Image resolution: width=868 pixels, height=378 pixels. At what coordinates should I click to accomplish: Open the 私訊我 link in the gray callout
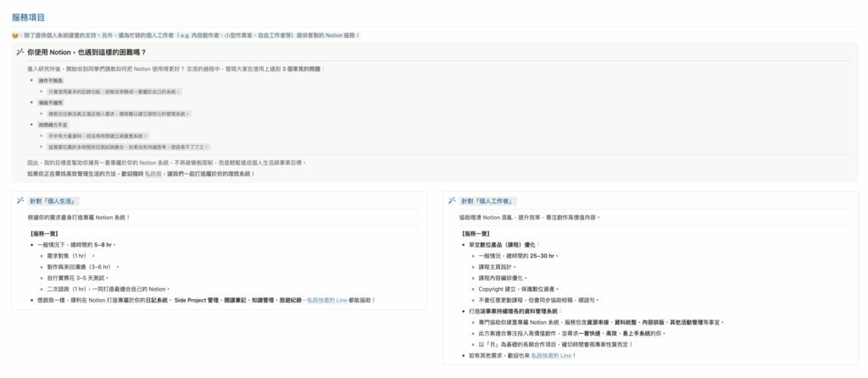(153, 174)
